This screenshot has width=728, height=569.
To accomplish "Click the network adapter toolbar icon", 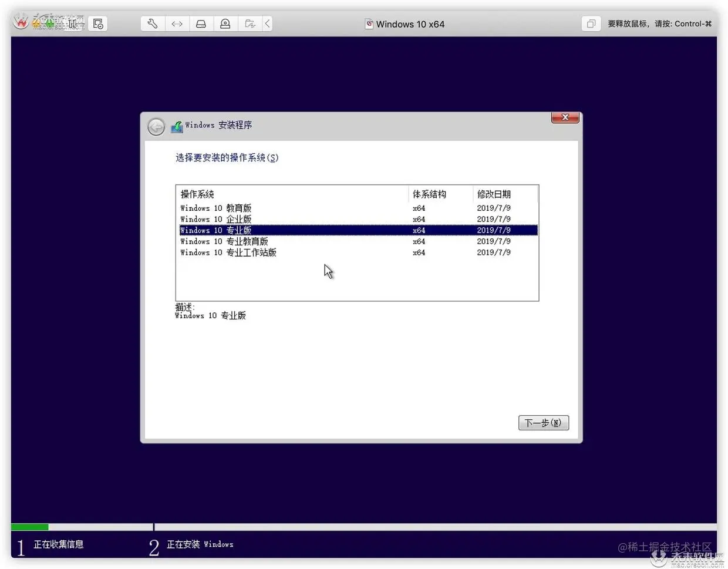I will point(177,23).
